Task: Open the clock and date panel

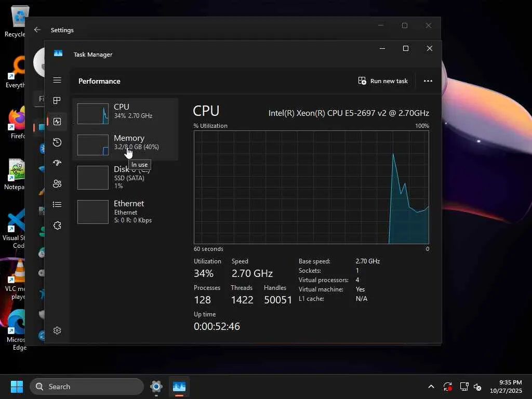Action: [506, 387]
